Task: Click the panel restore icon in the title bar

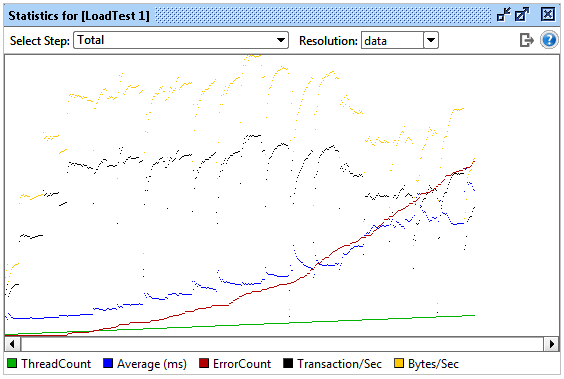Action: click(x=503, y=15)
